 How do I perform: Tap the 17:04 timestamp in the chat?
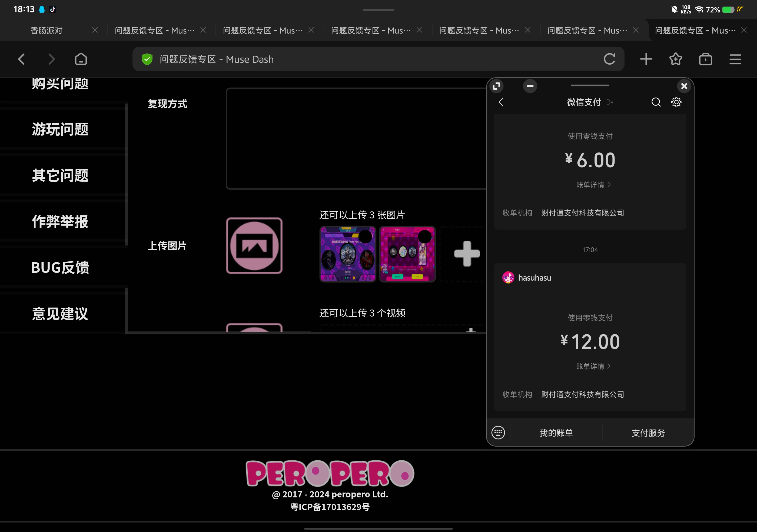tap(590, 250)
